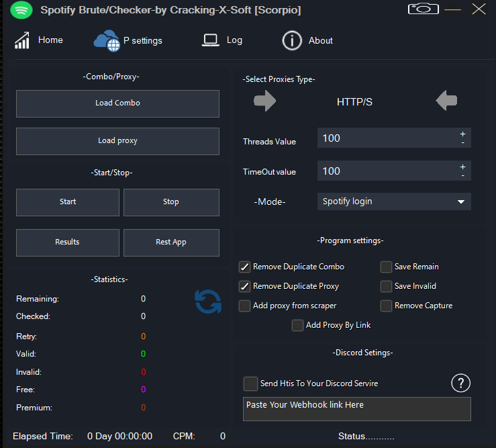This screenshot has height=448, width=496.
Task: Click the Log laptop icon
Action: (x=211, y=40)
